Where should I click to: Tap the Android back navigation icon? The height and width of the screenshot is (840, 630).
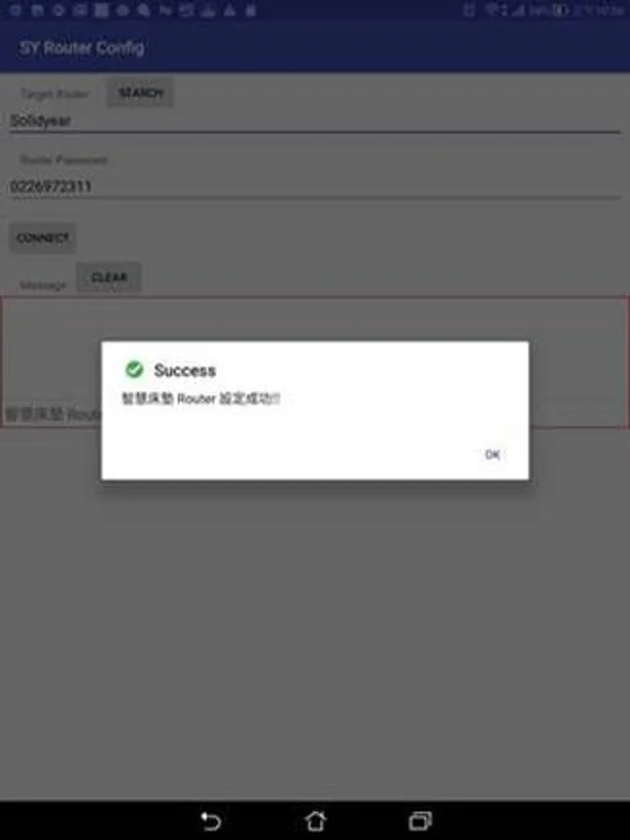(211, 820)
